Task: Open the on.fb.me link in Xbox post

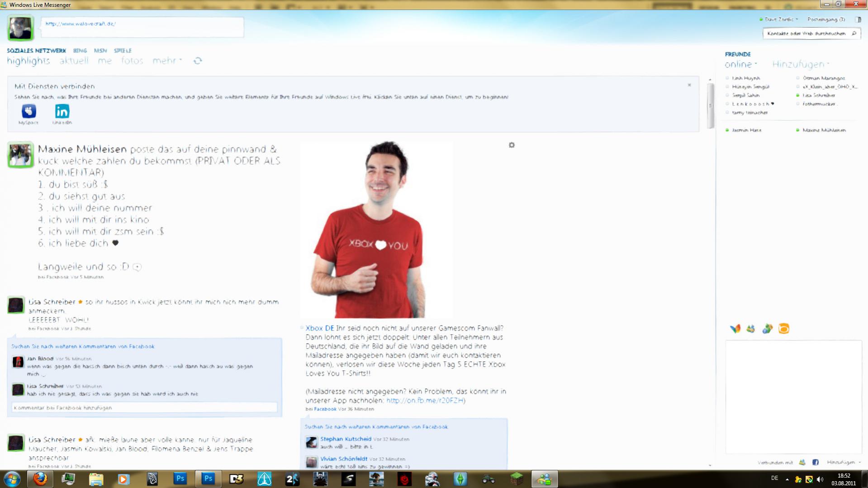Action: [x=425, y=401]
